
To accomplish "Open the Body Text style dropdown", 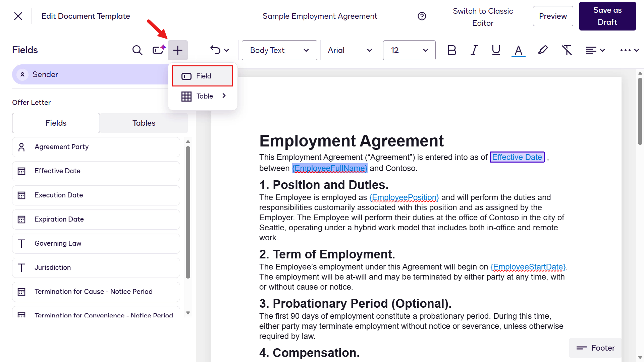I will pyautogui.click(x=279, y=50).
